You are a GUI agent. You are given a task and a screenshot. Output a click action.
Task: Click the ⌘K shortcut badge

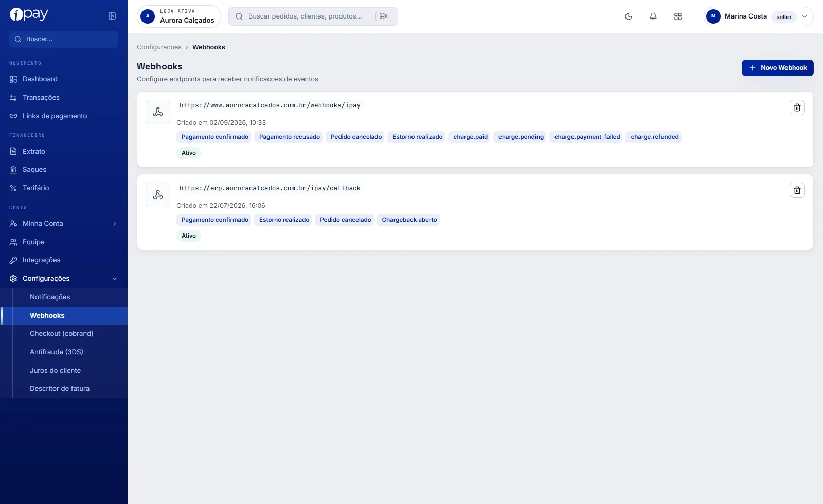383,16
